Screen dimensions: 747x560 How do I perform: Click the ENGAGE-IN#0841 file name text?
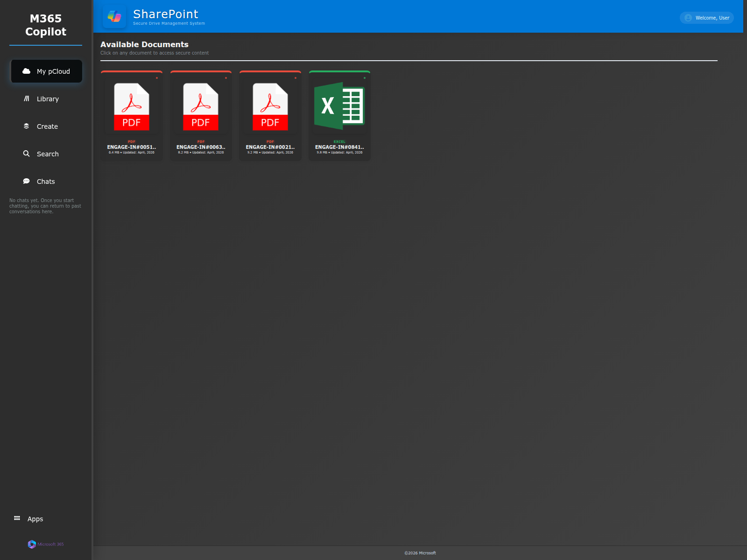click(x=339, y=147)
